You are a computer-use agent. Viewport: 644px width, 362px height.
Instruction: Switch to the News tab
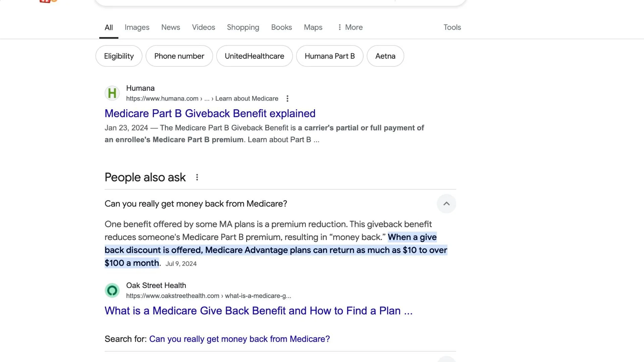tap(171, 27)
